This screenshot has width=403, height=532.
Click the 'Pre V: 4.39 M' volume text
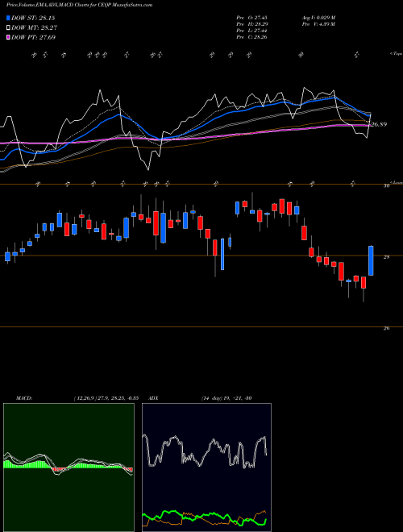tap(318, 24)
